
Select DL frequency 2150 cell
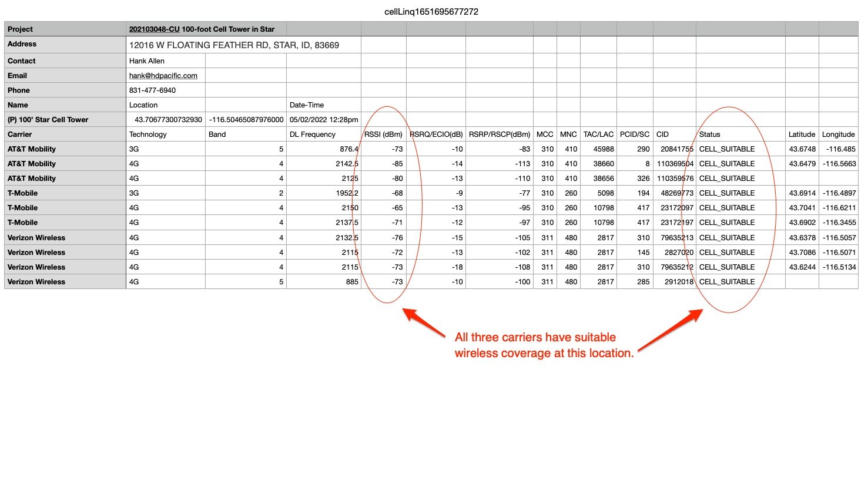coord(324,207)
